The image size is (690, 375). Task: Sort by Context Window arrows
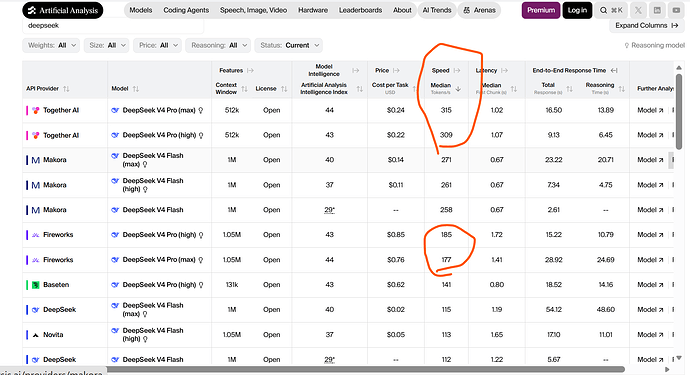[244, 88]
